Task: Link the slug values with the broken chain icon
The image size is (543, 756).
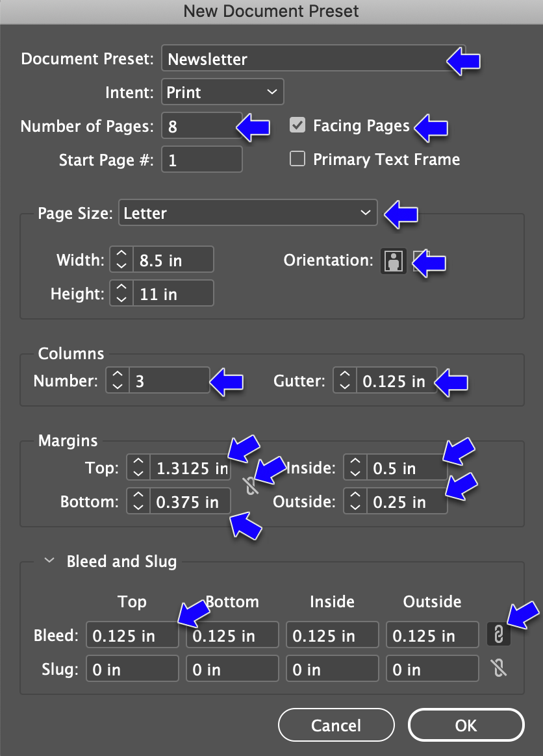Action: (x=499, y=668)
